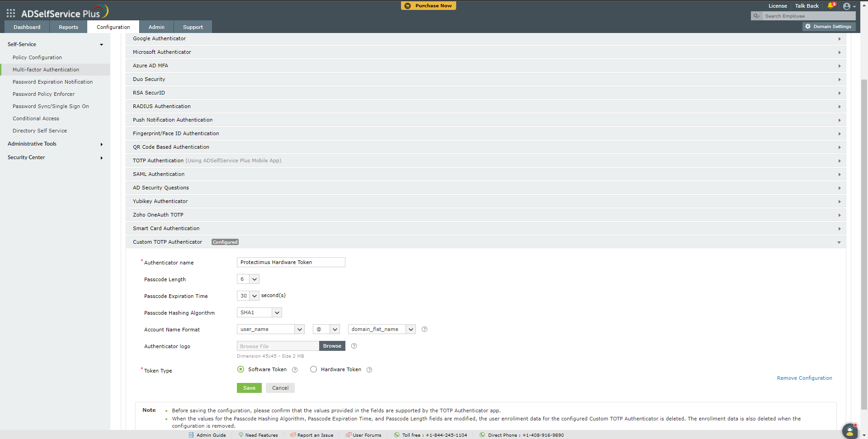Open Password Sync/Single Sign On in the sidebar
The image size is (868, 439).
coord(51,106)
